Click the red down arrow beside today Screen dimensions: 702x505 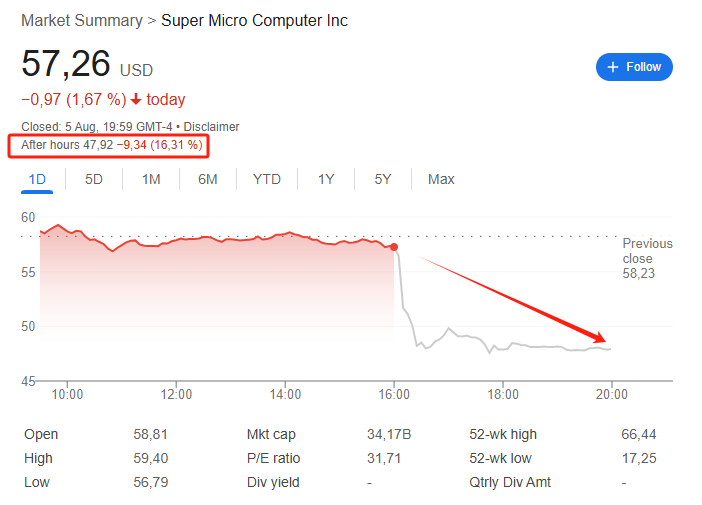pos(136,100)
